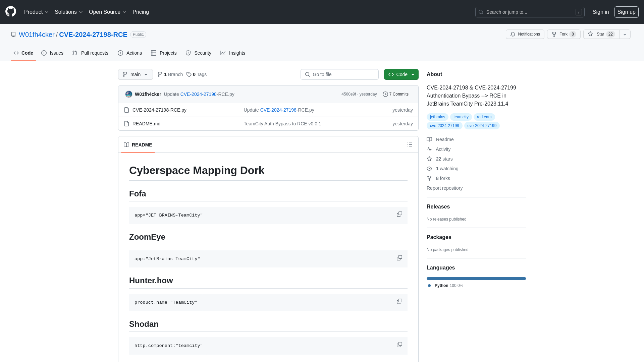Click Sign in
The width and height of the screenshot is (644, 362).
tap(600, 12)
